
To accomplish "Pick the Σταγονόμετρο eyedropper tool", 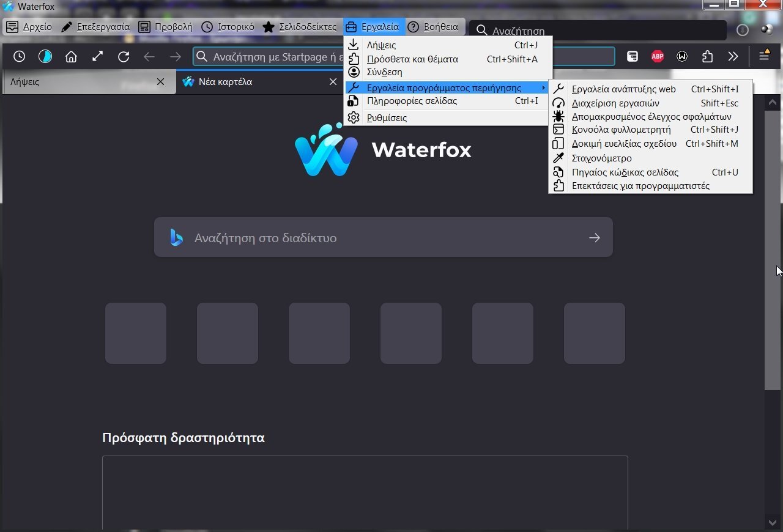I will click(x=650, y=158).
